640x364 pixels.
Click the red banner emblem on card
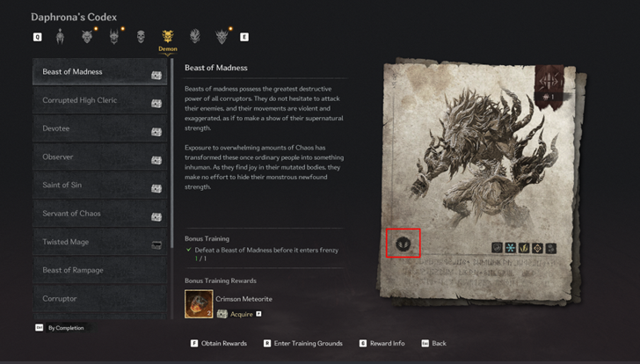(549, 87)
